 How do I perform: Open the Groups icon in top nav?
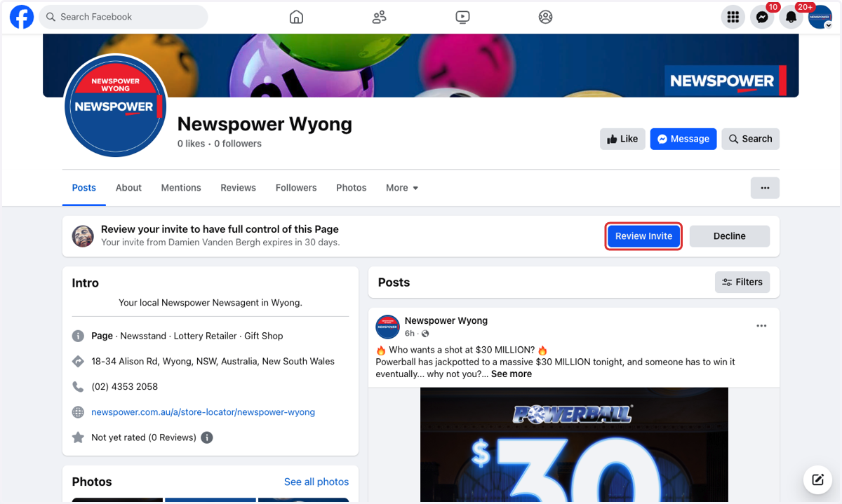tap(545, 17)
